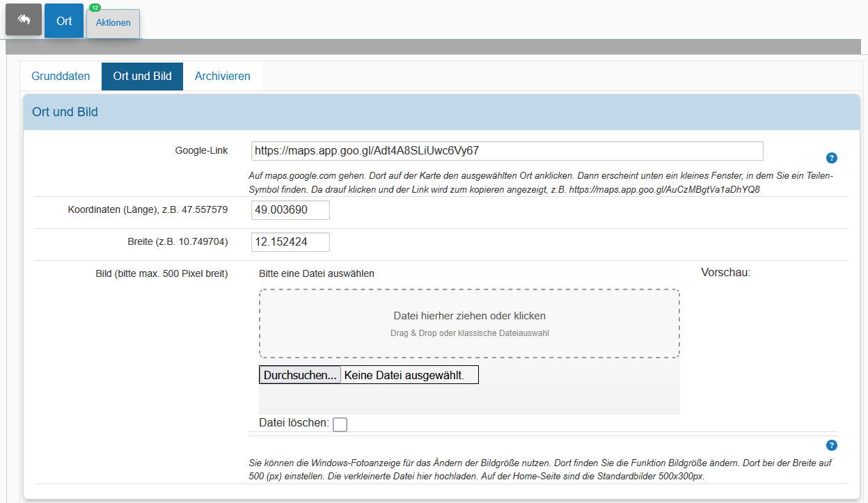This screenshot has height=503, width=868.
Task: Edit the Koordinaten Länge field 49.003690
Action: [x=290, y=210]
